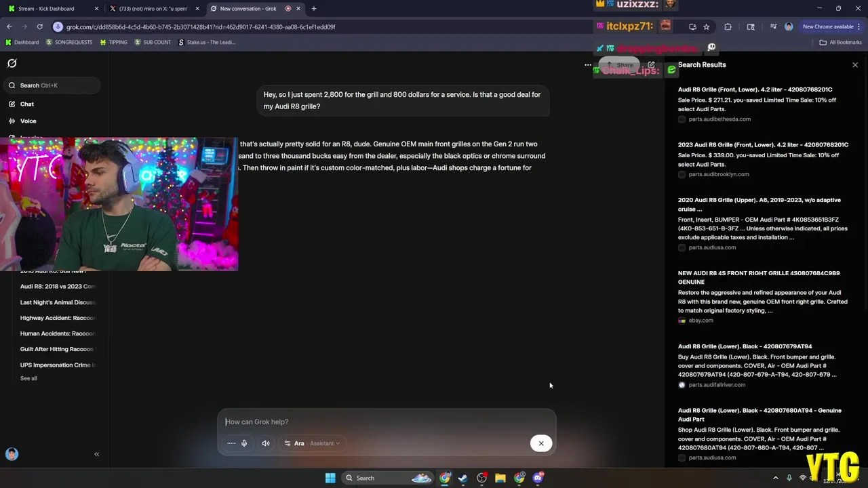Open a new browser tab with plus

(314, 9)
